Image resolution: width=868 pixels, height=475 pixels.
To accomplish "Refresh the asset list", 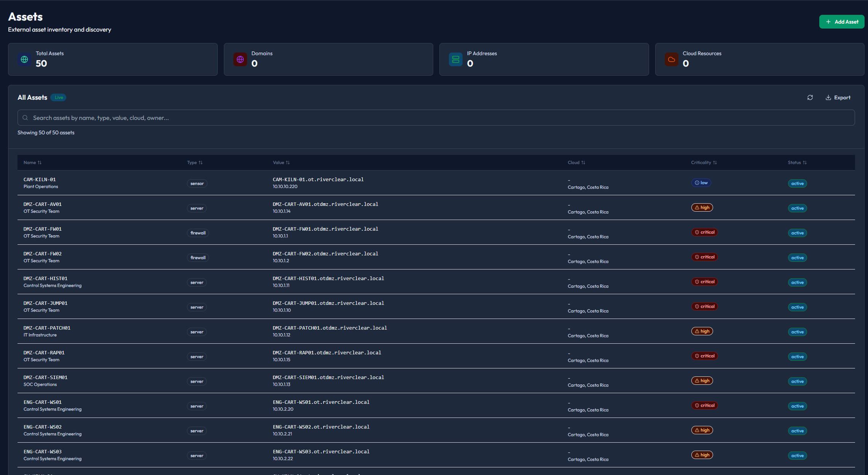I will tap(810, 97).
